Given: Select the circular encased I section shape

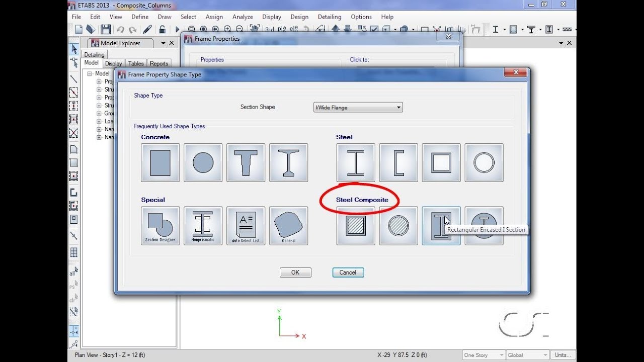Looking at the screenshot, I should 484,226.
